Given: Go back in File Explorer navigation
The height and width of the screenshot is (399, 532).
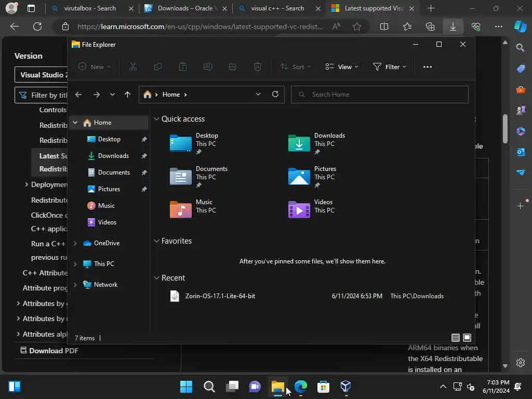Looking at the screenshot, I should coord(78,95).
